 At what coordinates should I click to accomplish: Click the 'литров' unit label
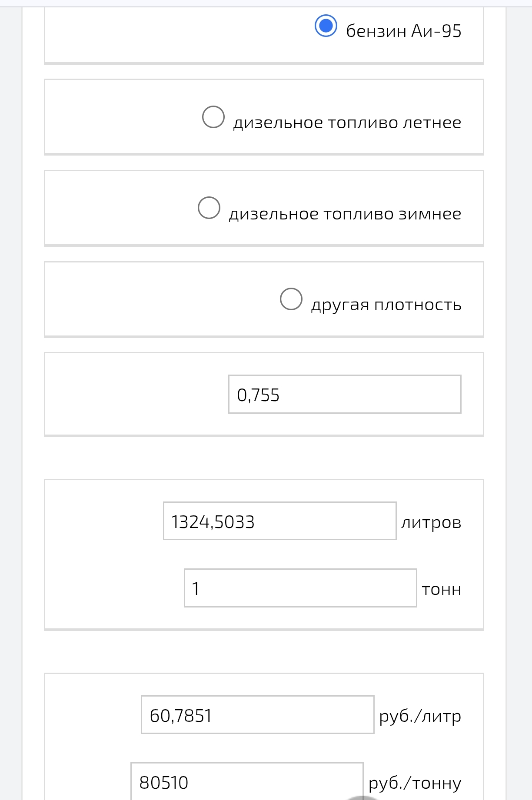[x=431, y=522]
